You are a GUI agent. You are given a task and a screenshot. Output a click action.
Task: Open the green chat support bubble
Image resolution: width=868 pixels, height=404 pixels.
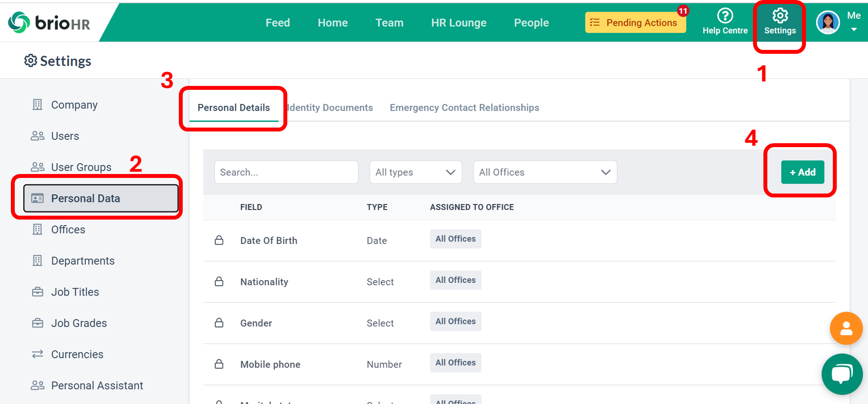842,374
